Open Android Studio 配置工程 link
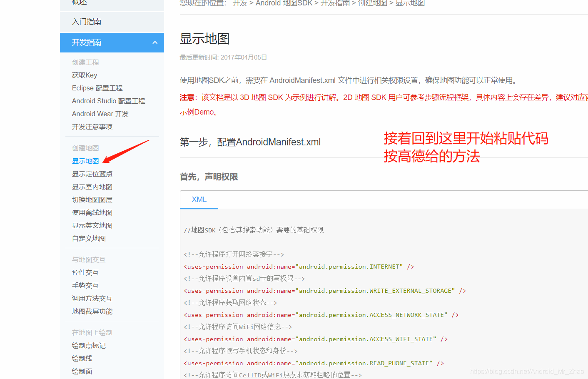Screen dimensions: 588x379 tap(108, 101)
